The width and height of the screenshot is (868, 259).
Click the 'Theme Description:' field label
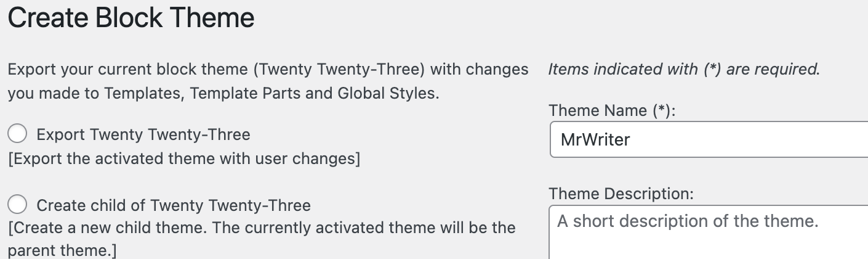click(621, 194)
